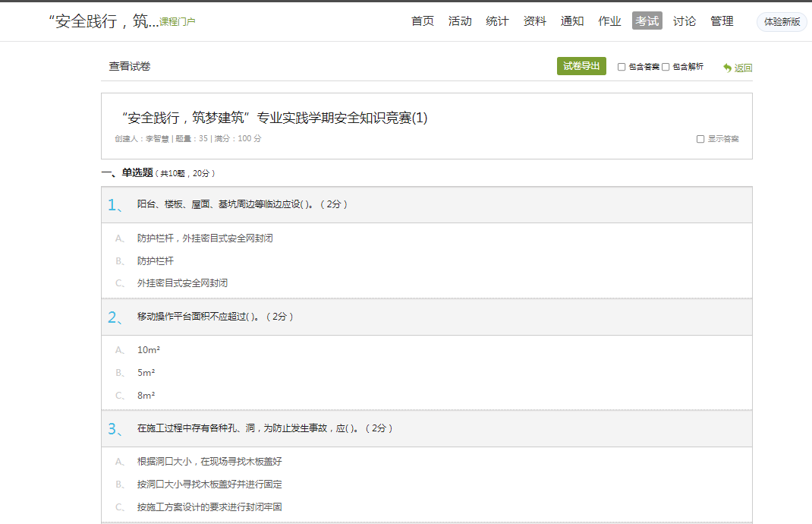Click the 体验新版 button
Image resolution: width=812 pixels, height=524 pixels.
click(x=782, y=22)
